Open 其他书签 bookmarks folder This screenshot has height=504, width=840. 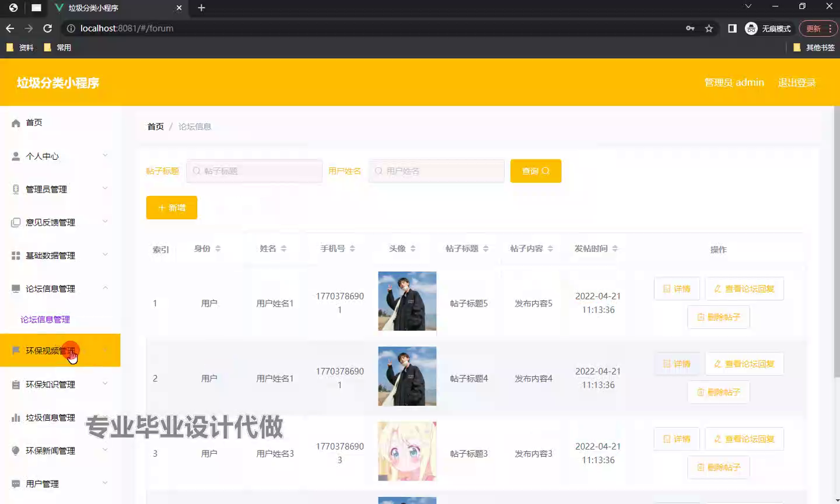click(x=814, y=48)
